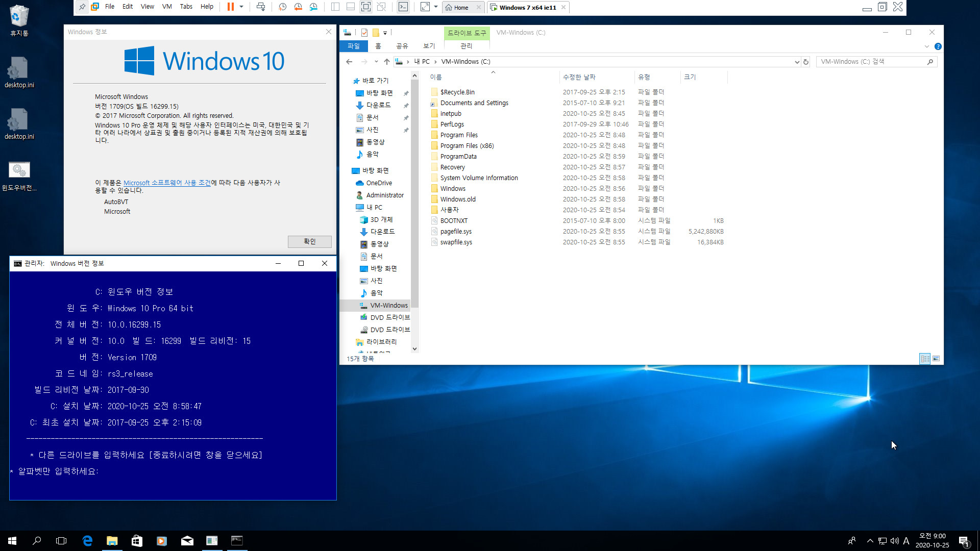Switch to large icons view in status bar
Screen dimensions: 980x551
click(936, 359)
